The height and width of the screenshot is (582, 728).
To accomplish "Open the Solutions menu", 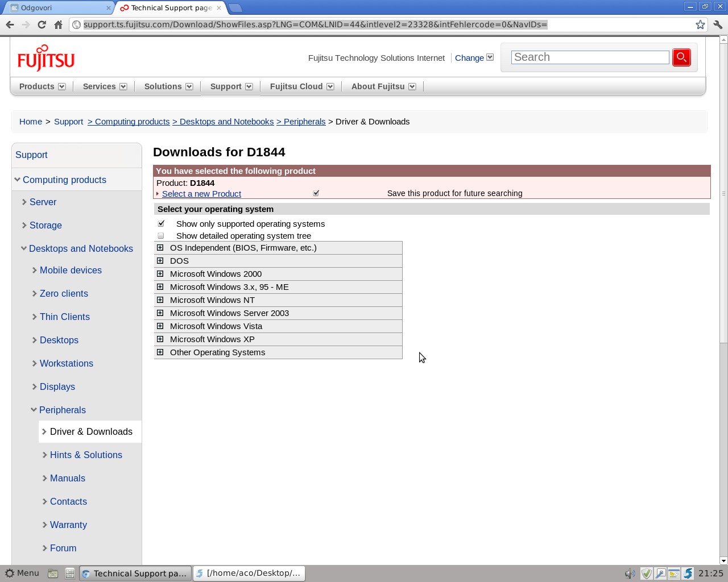I will pos(168,86).
